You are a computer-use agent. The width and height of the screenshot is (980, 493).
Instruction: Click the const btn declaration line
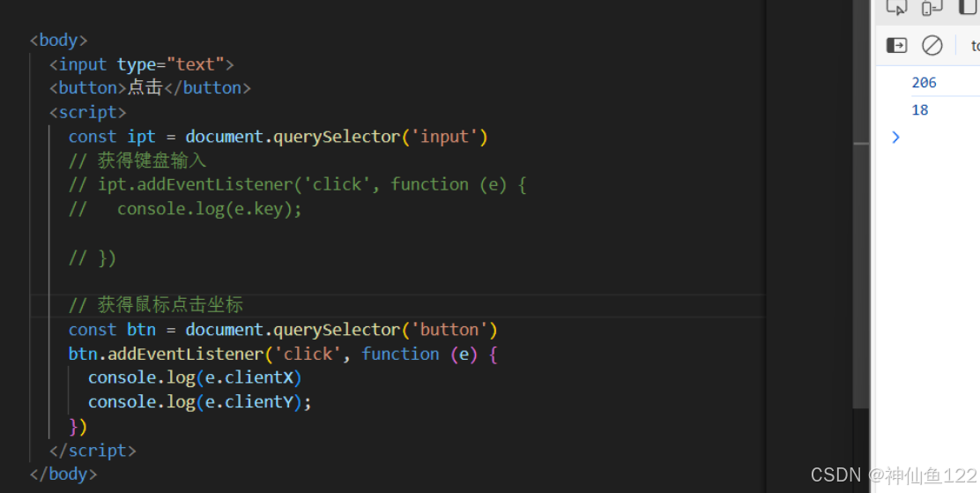283,330
